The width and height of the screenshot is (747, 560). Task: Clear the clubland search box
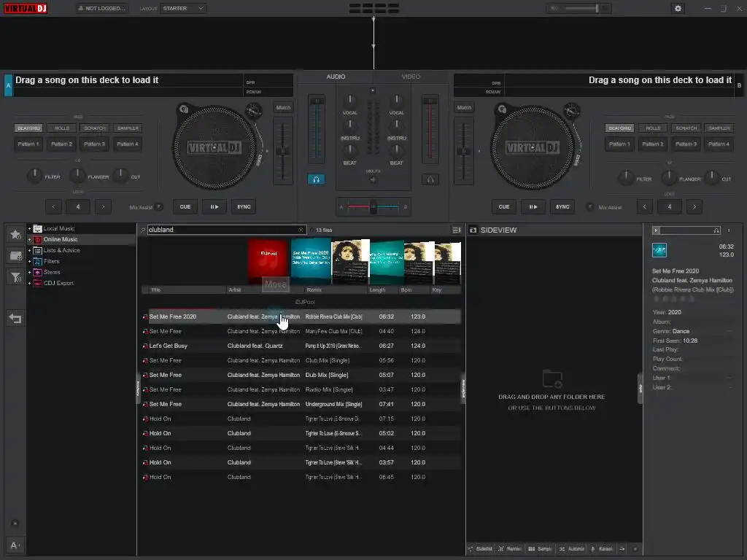(301, 230)
